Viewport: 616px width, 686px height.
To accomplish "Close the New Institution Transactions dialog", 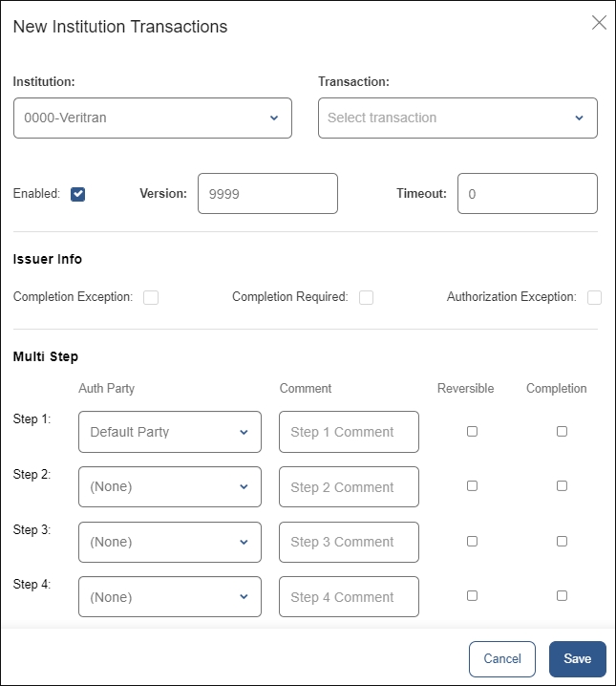I will click(599, 23).
